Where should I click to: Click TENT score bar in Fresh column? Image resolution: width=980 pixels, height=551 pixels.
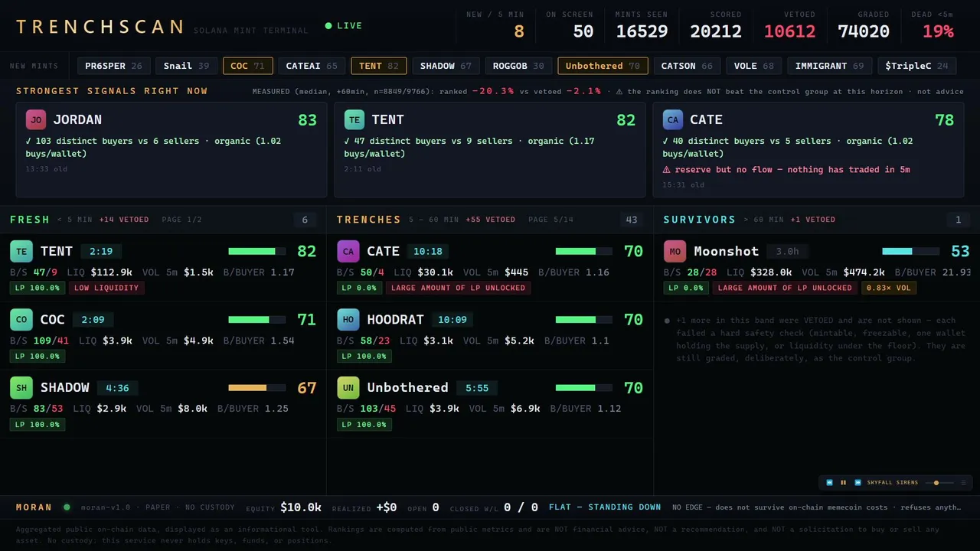pyautogui.click(x=257, y=251)
